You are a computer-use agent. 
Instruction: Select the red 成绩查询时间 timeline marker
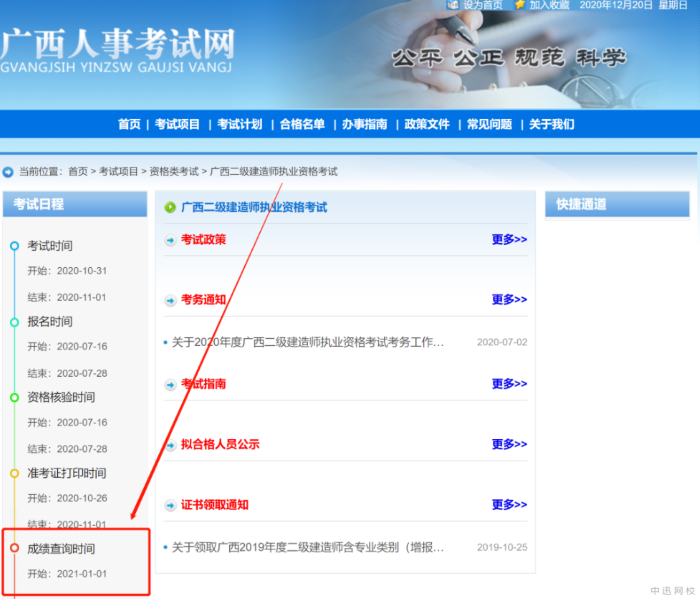pyautogui.click(x=14, y=548)
